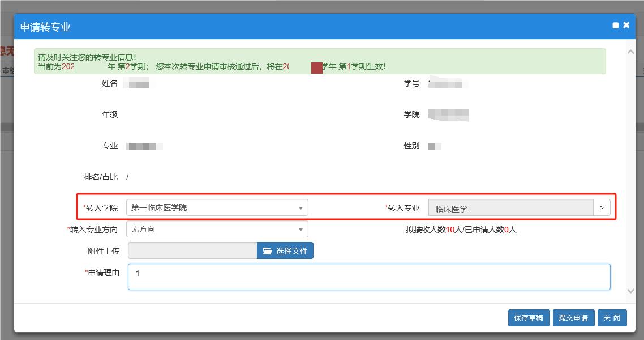This screenshot has width=644, height=340.
Task: Click the 附件上传 file path field
Action: [x=192, y=251]
